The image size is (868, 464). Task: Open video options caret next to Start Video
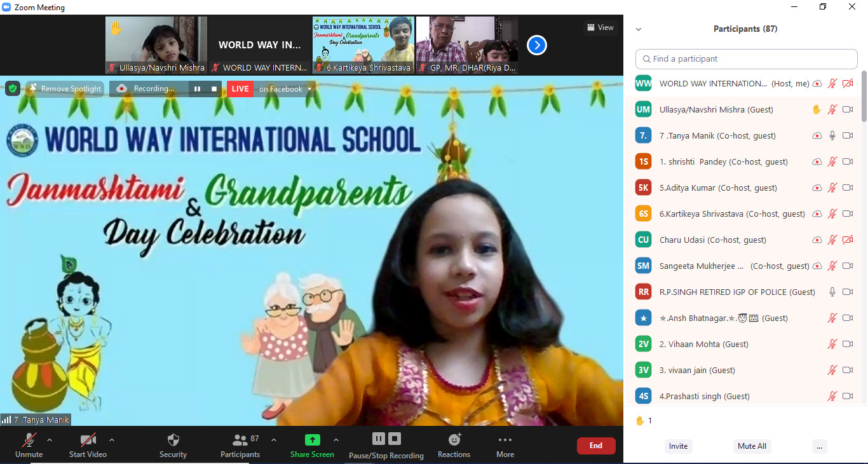112,439
